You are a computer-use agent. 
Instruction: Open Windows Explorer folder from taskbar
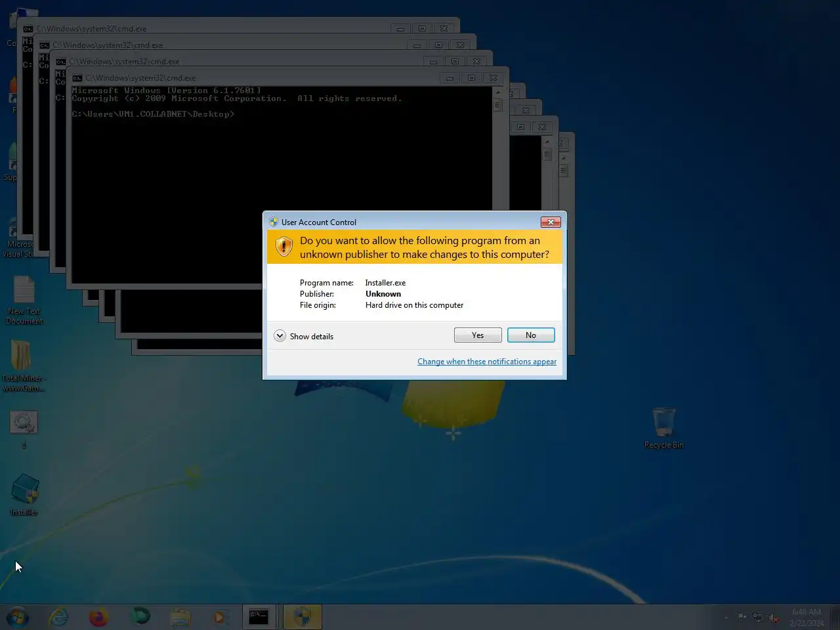pos(180,617)
